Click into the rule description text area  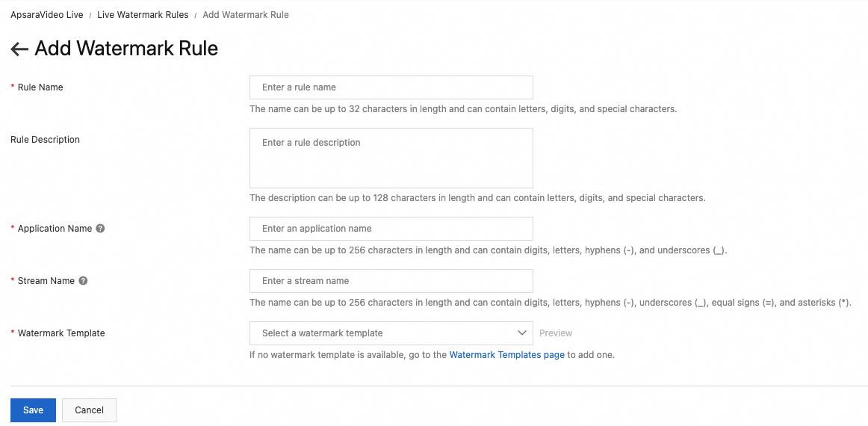[x=391, y=158]
